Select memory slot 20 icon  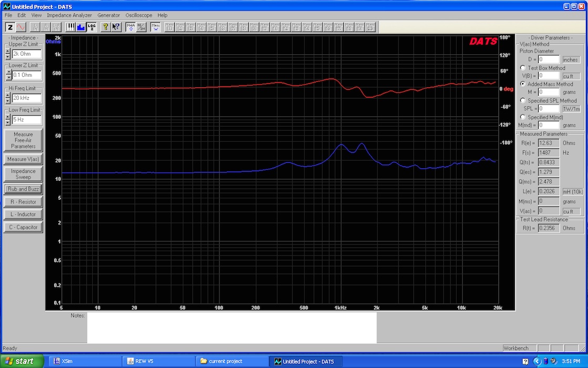(x=371, y=27)
